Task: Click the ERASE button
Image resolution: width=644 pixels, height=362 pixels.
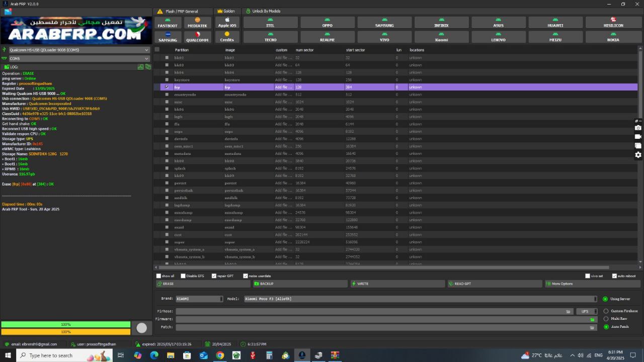Action: click(x=203, y=284)
